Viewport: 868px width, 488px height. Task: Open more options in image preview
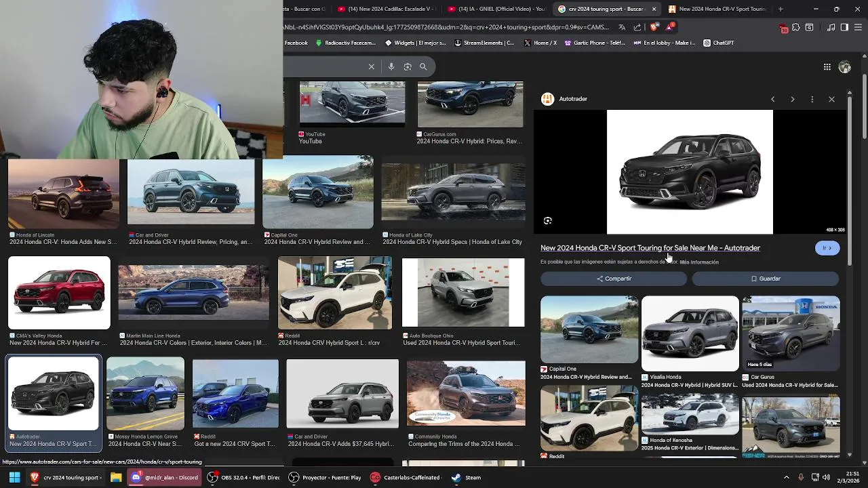click(812, 99)
